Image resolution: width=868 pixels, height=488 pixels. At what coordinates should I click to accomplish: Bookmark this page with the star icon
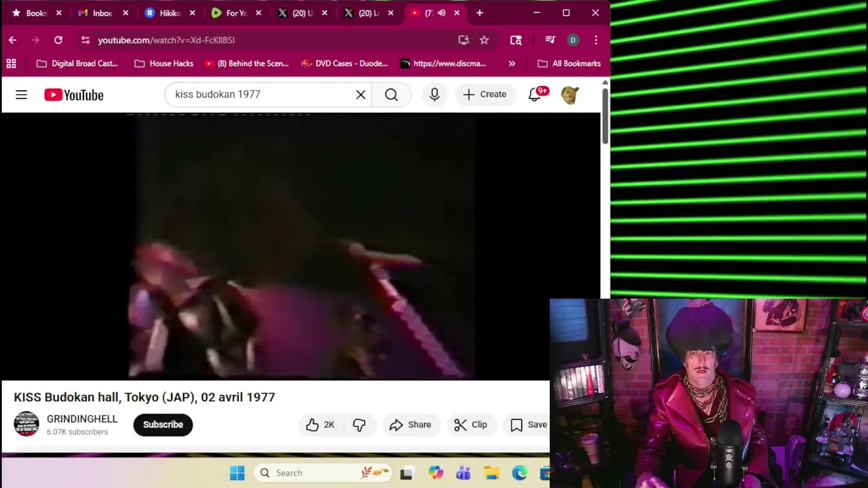pyautogui.click(x=484, y=40)
